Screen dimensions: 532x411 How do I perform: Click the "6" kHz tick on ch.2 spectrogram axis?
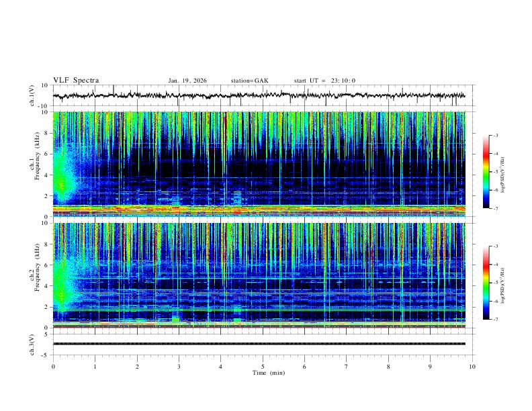coord(47,265)
